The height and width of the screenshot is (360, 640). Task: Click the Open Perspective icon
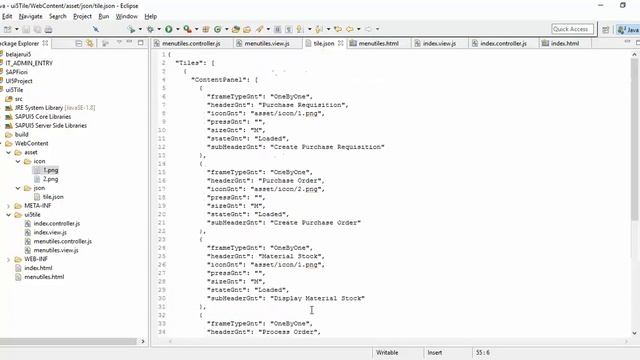tap(606, 29)
